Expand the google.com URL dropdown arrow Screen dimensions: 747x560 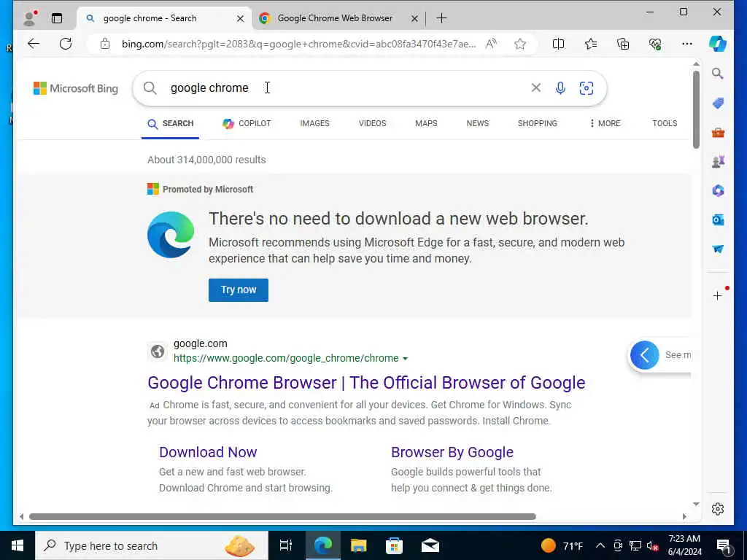[405, 359]
